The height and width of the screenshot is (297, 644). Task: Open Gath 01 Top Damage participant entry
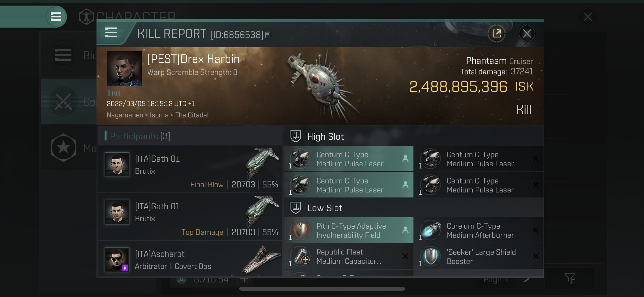[x=190, y=217]
